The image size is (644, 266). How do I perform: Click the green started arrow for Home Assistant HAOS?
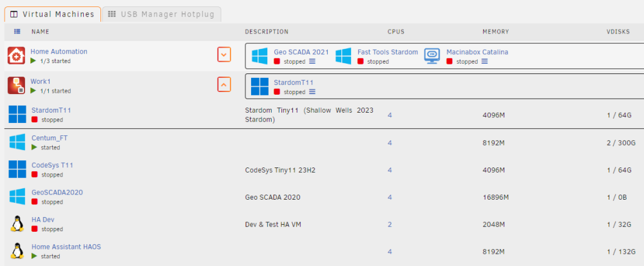34,256
